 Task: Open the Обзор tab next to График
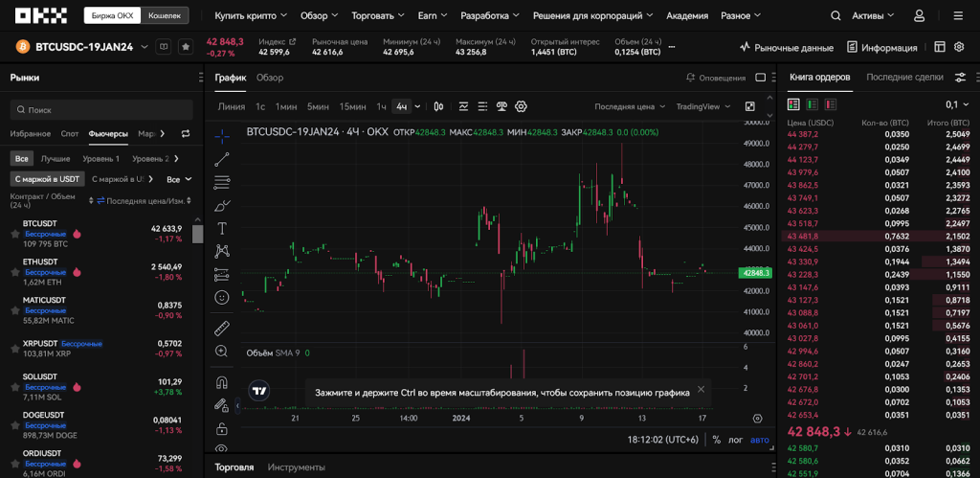coord(270,78)
